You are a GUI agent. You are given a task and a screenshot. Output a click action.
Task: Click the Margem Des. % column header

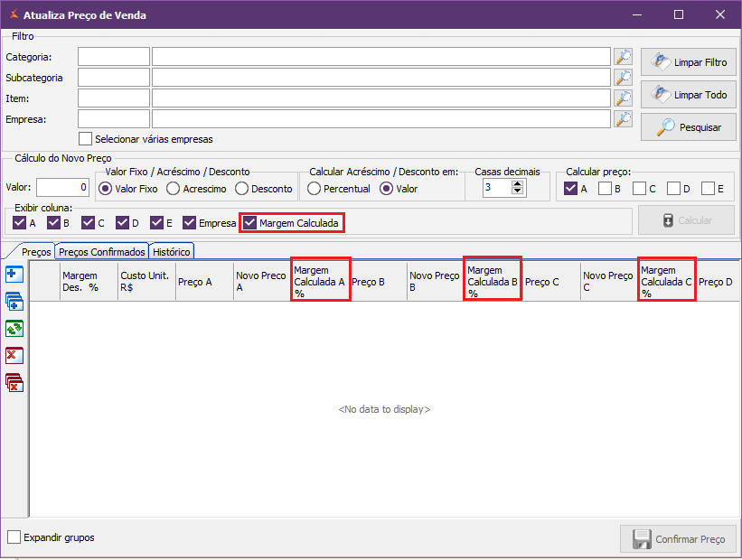89,282
